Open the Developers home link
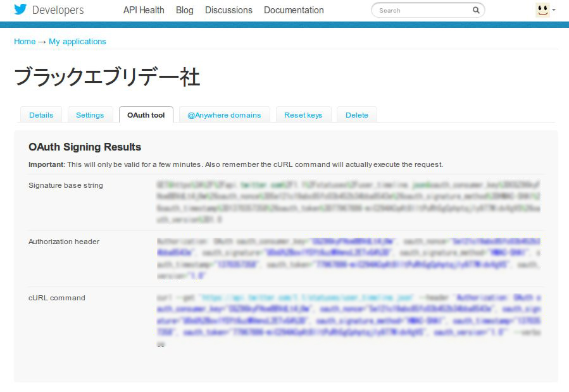This screenshot has height=392, width=569. point(58,10)
